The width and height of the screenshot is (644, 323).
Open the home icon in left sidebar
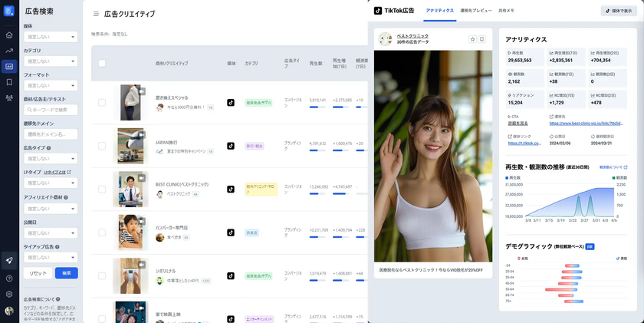tap(9, 35)
